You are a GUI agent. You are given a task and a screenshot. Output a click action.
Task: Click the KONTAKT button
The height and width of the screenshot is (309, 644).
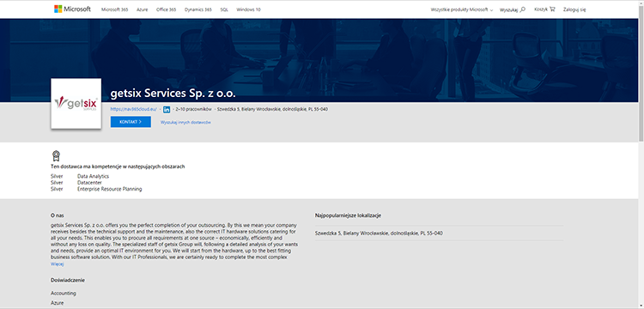[131, 122]
